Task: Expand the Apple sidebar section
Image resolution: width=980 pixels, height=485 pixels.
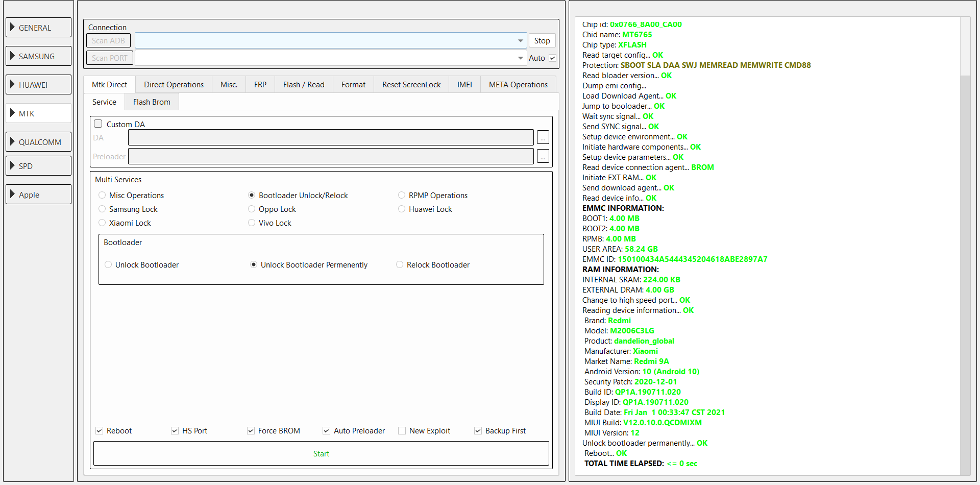Action: pos(38,195)
